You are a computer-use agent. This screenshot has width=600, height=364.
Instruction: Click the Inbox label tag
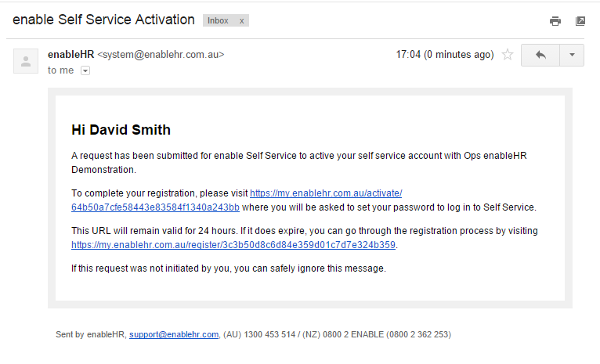218,20
